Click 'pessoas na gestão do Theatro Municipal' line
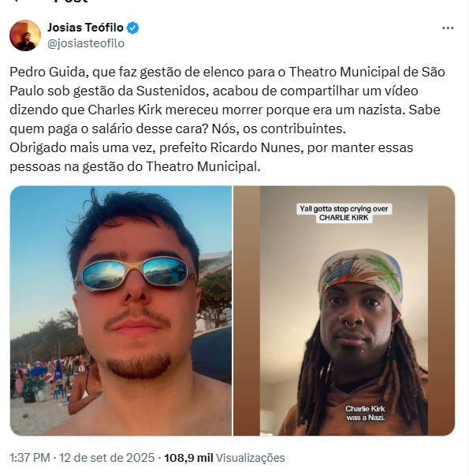 click(135, 166)
